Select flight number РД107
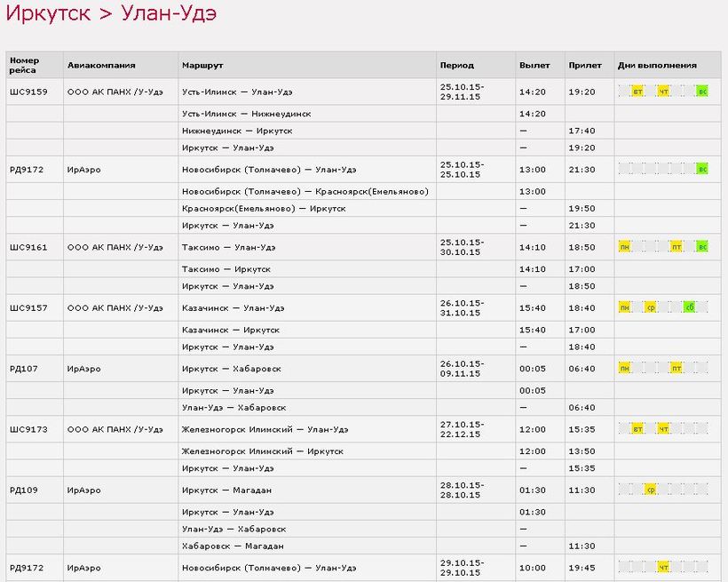 tap(24, 369)
